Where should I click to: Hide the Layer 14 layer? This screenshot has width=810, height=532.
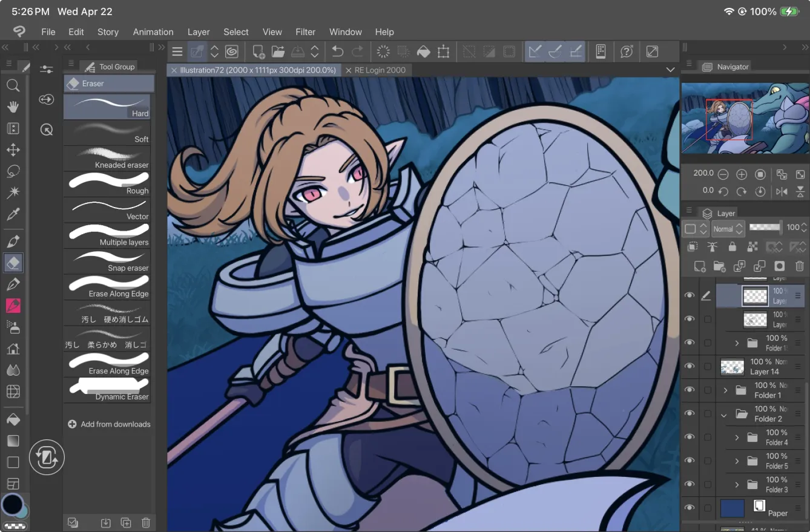coord(689,366)
